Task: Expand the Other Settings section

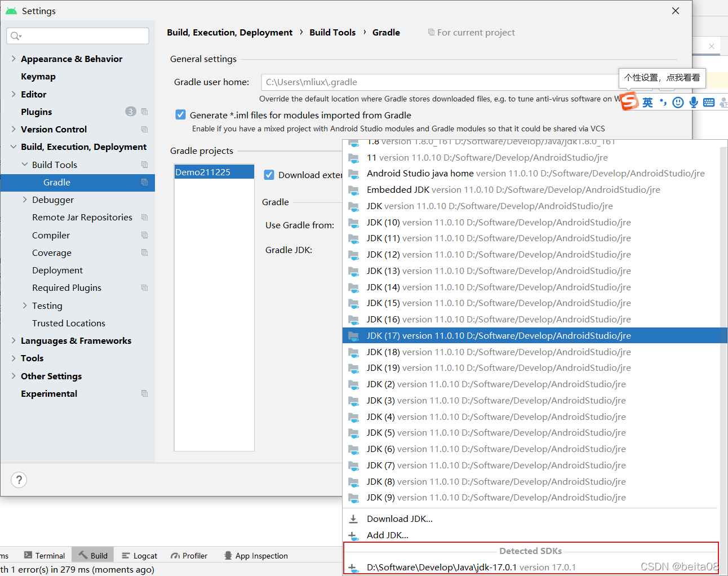Action: point(14,376)
